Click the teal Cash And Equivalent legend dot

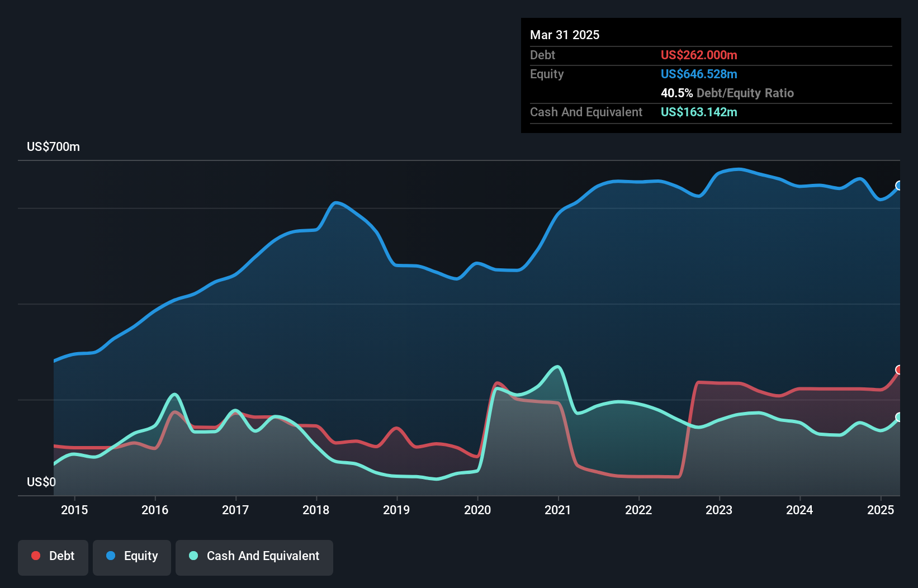193,556
